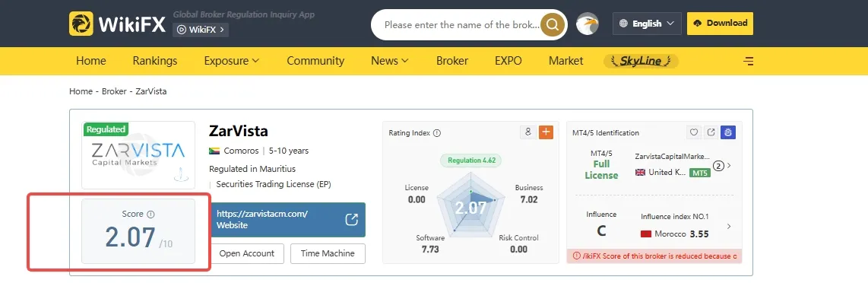Click the person icon in Rating Index
This screenshot has width=868, height=283.
(528, 132)
